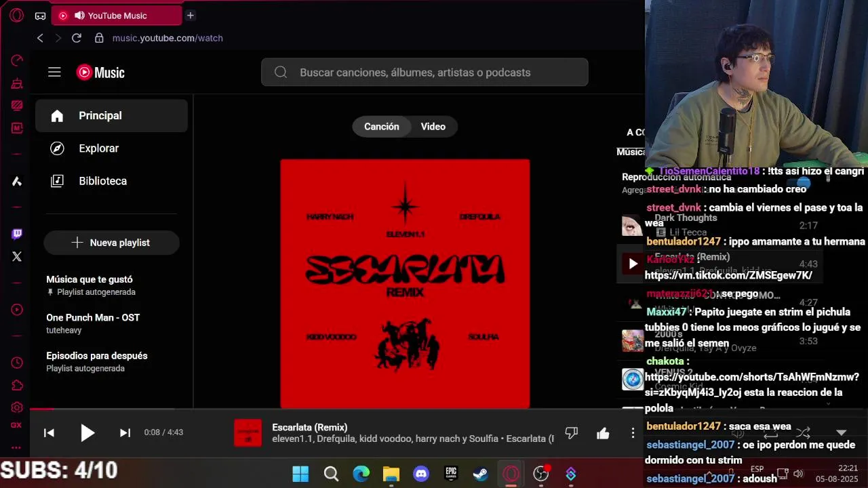Click the play icon on Escarlata queue row

tap(633, 264)
